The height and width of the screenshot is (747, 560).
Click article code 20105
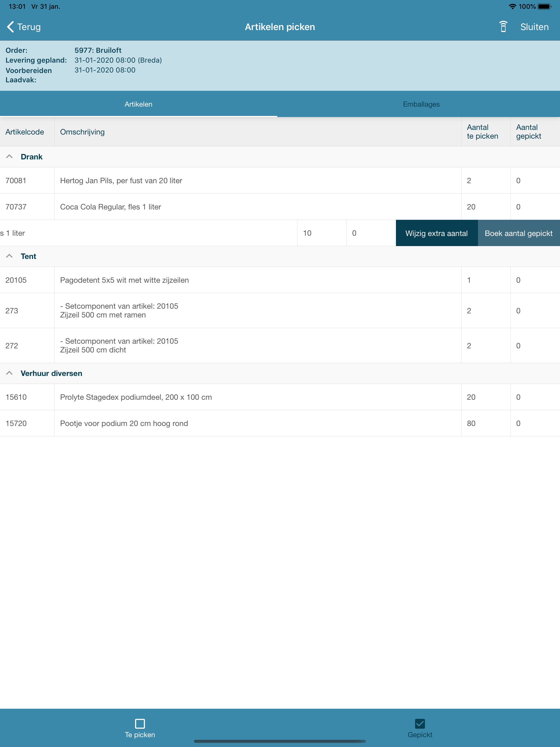point(16,280)
